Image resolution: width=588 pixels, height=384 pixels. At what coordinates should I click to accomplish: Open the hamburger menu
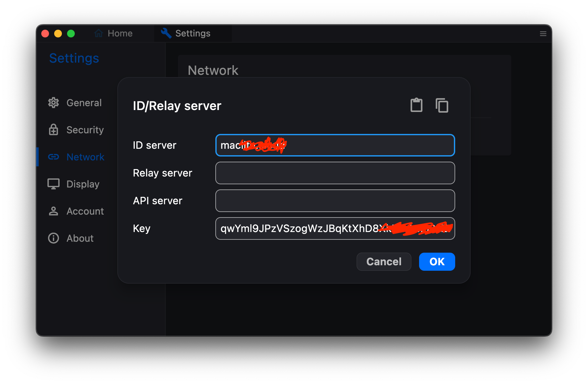(543, 33)
